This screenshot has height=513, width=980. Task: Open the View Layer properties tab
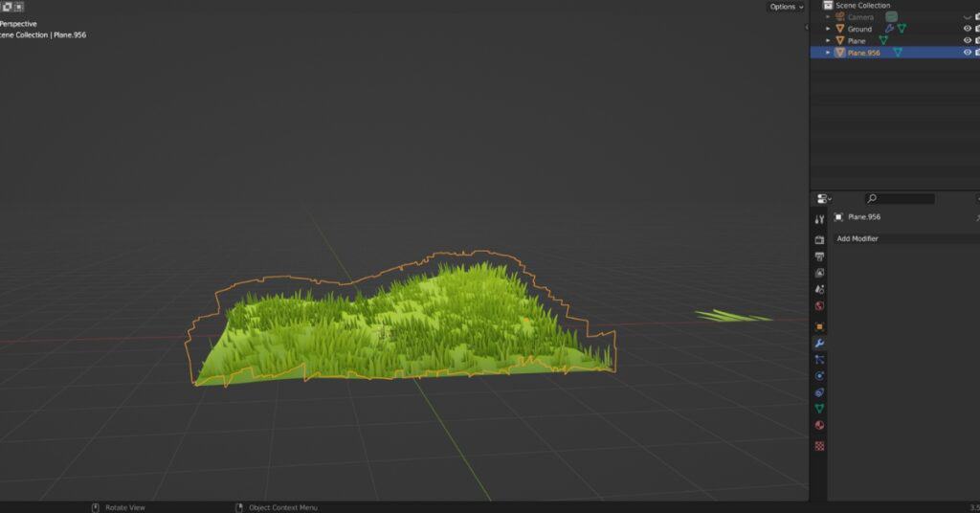point(819,273)
